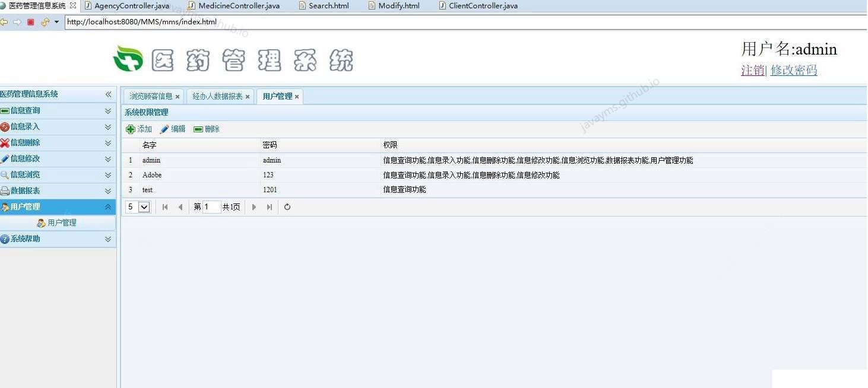Click the 信息录入 sidebar icon
This screenshot has width=868, height=388.
tap(7, 126)
